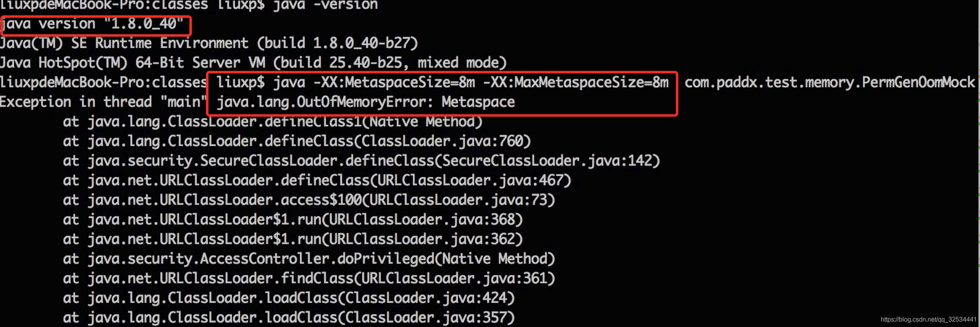
Task: Click the ClassLoader.java:760 stack frame
Action: (297, 141)
